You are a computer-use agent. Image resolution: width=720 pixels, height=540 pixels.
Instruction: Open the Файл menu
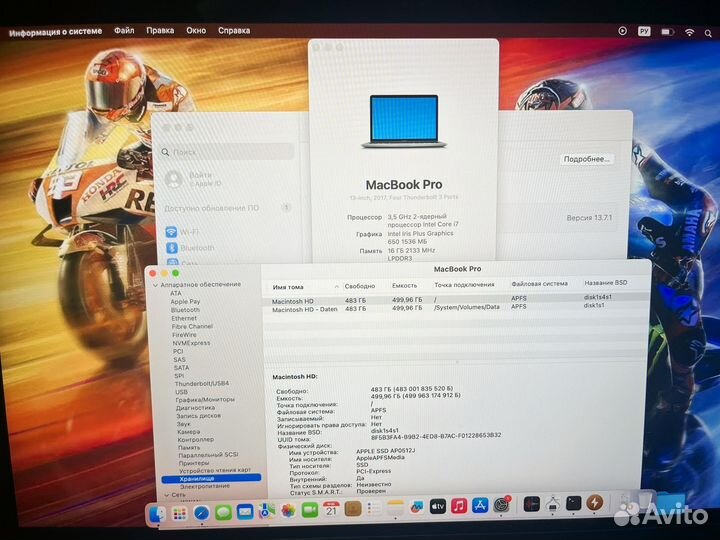(x=124, y=30)
